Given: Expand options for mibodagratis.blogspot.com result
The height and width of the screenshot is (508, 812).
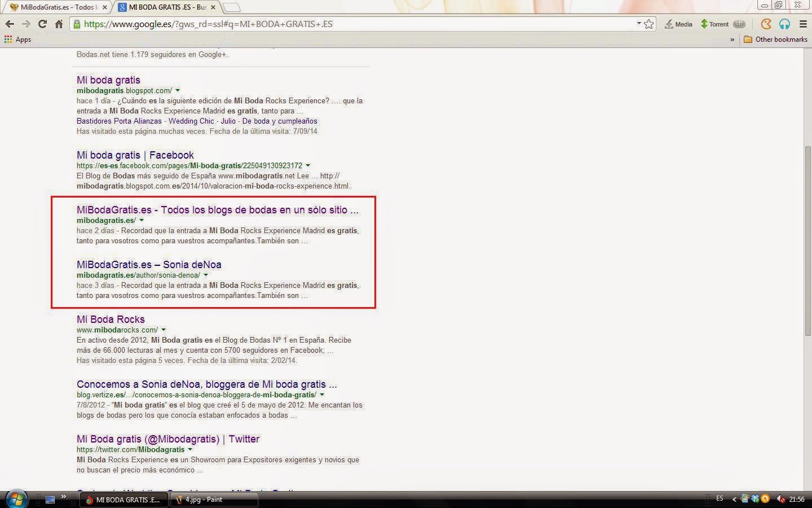Looking at the screenshot, I should (x=178, y=90).
